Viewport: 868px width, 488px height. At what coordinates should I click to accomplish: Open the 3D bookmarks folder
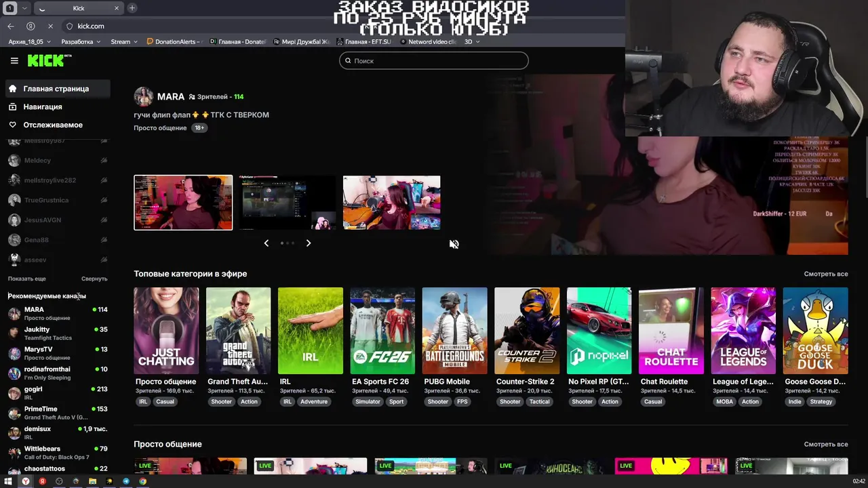[x=472, y=41]
